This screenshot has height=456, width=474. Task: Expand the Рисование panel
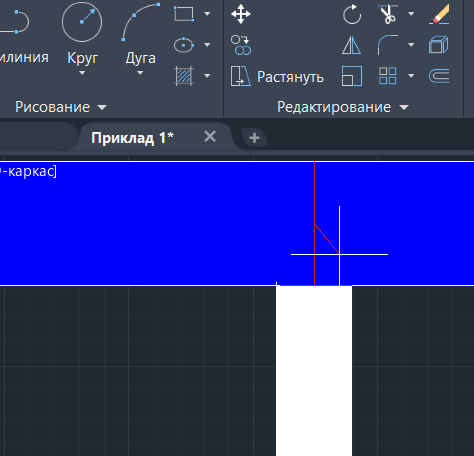(61, 107)
